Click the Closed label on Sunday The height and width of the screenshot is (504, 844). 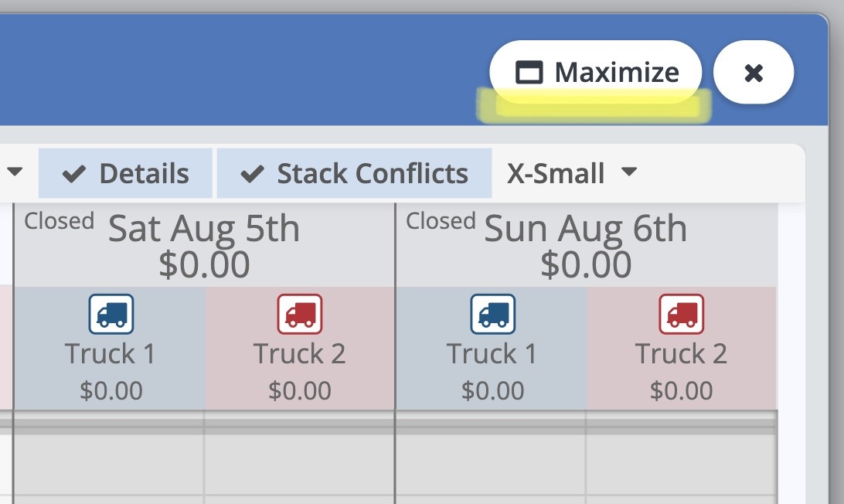[441, 221]
